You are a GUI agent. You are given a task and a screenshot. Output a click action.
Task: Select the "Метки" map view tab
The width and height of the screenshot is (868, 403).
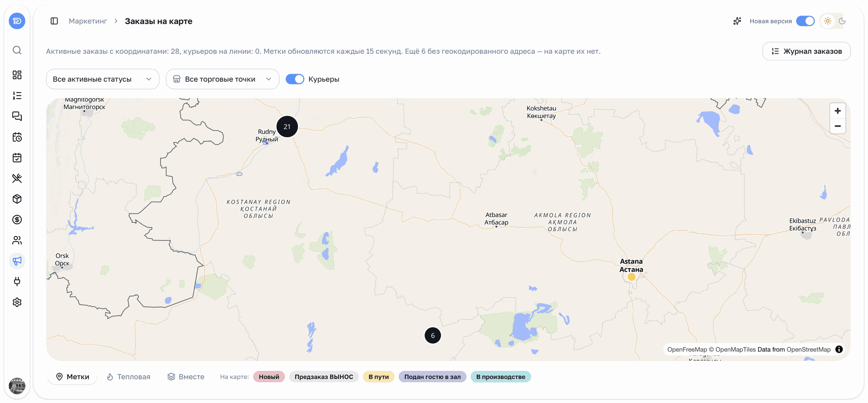coord(73,377)
